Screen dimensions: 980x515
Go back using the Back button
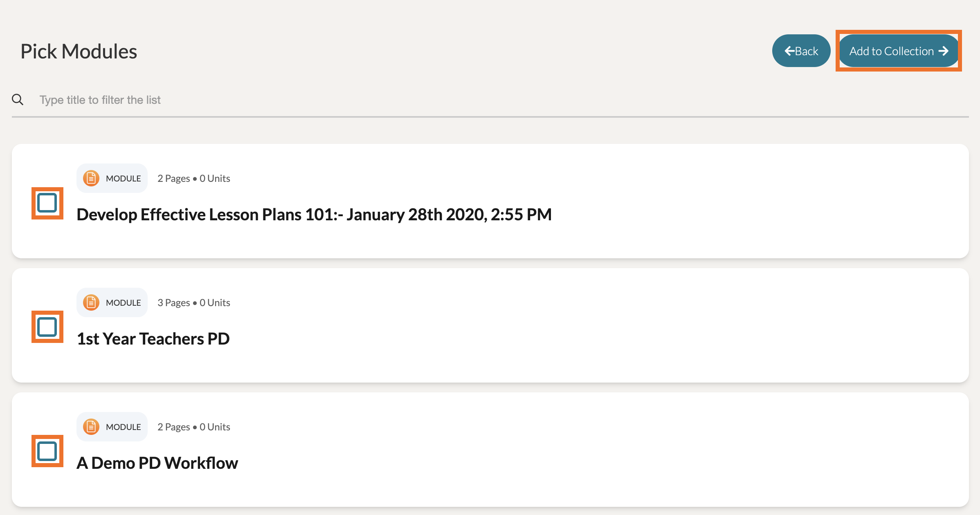tap(801, 51)
